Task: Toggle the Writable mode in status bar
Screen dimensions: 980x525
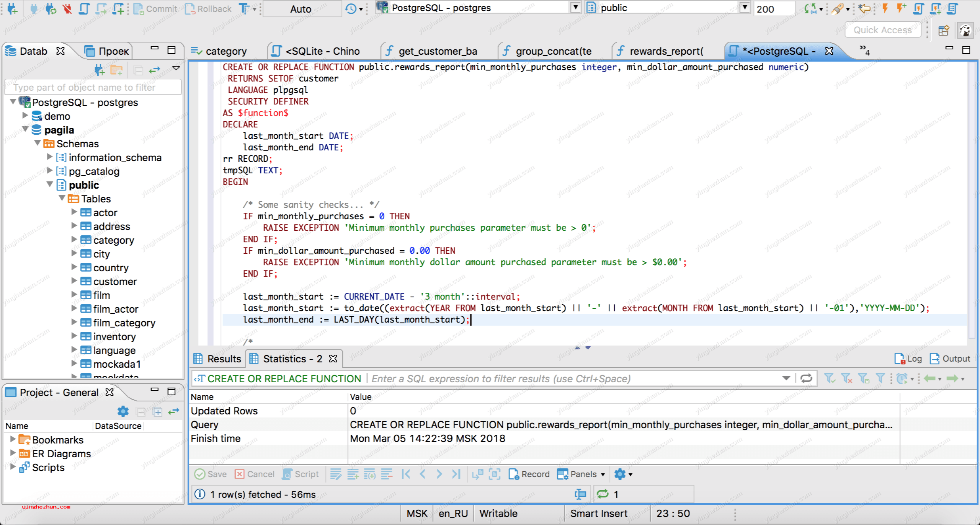Action: [498, 514]
